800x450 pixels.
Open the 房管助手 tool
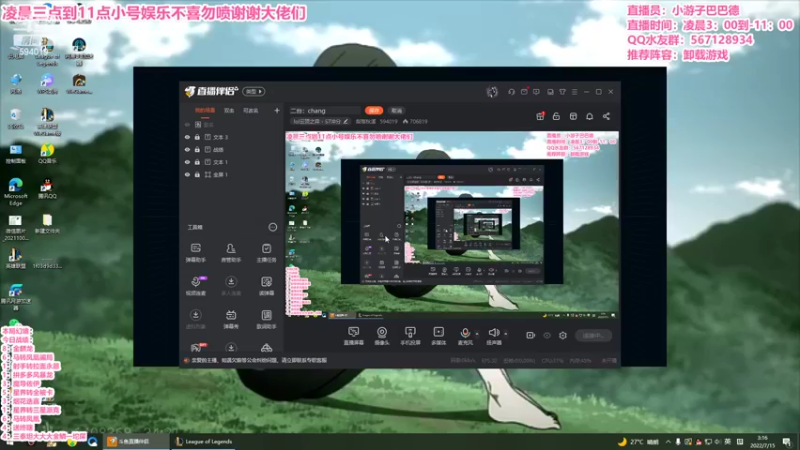(x=231, y=252)
